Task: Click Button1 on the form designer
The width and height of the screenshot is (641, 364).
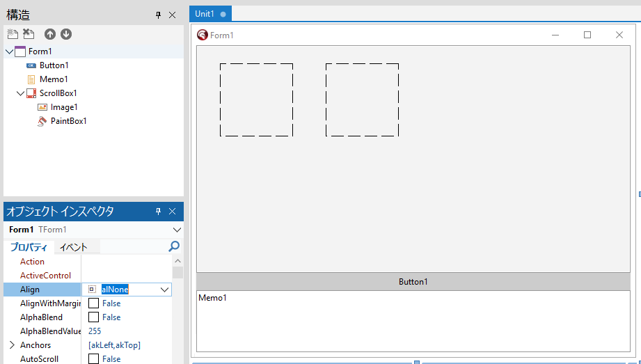Action: pos(413,282)
